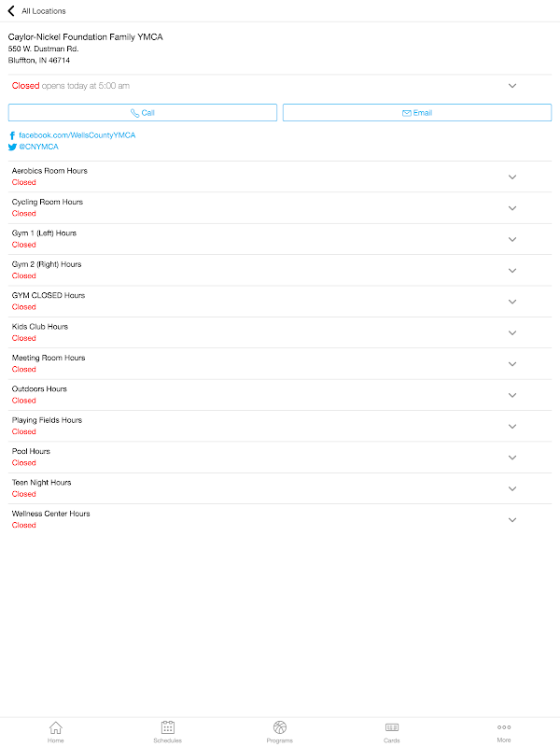
Task: Expand Outdoors Hours chevron
Action: (512, 395)
